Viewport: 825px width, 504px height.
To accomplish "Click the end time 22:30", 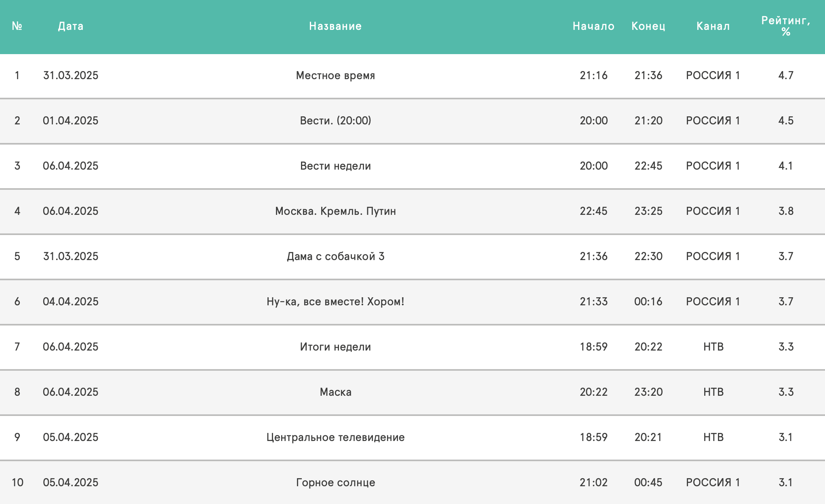I will click(648, 256).
